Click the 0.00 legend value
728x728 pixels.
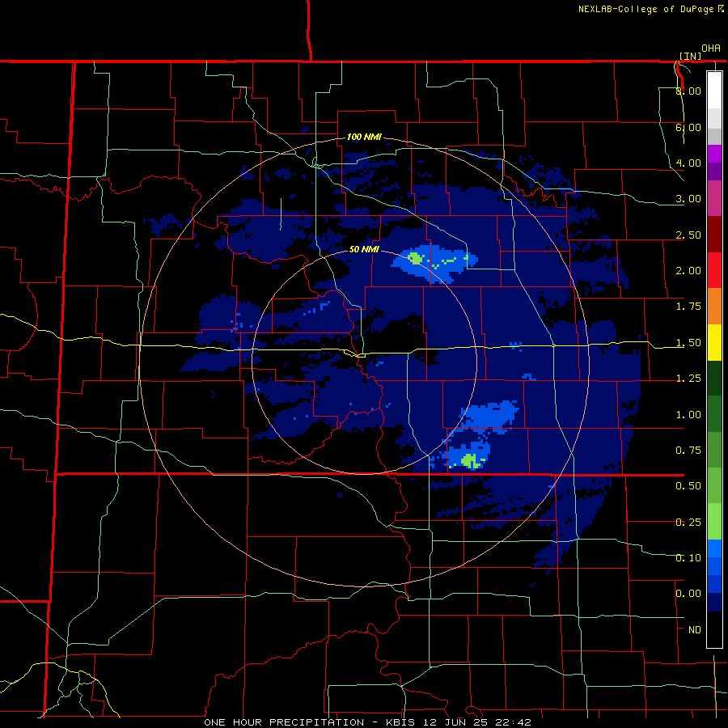688,594
